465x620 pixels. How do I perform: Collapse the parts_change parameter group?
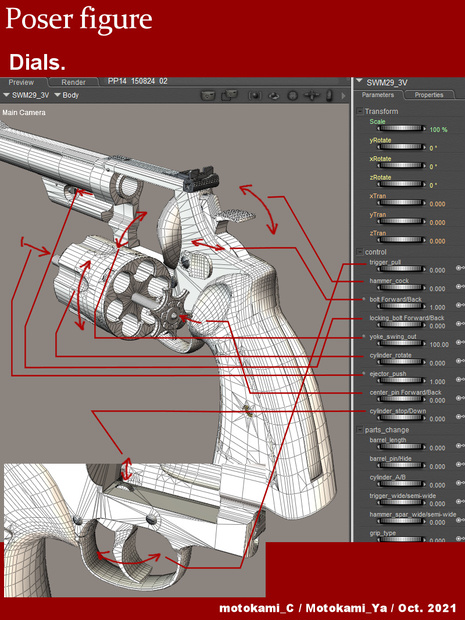360,429
